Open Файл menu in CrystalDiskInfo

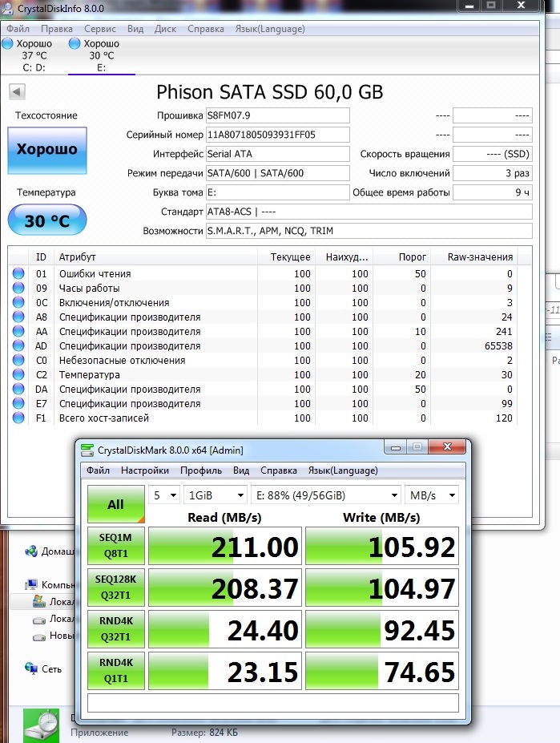tap(18, 28)
